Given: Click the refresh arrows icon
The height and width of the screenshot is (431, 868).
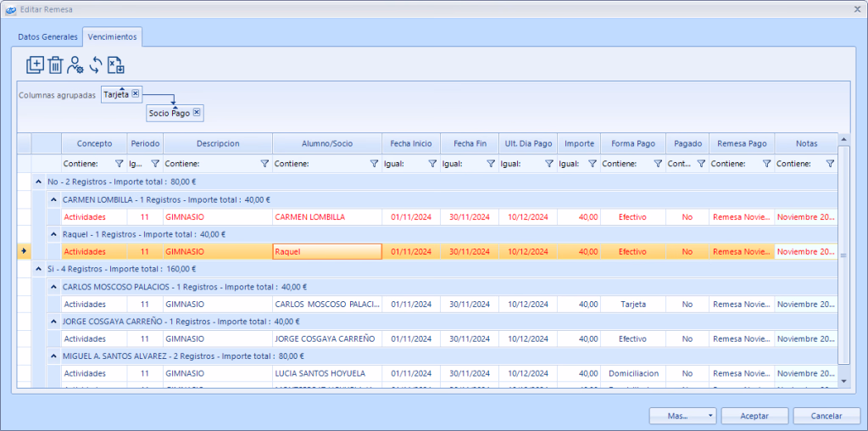Looking at the screenshot, I should click(96, 64).
